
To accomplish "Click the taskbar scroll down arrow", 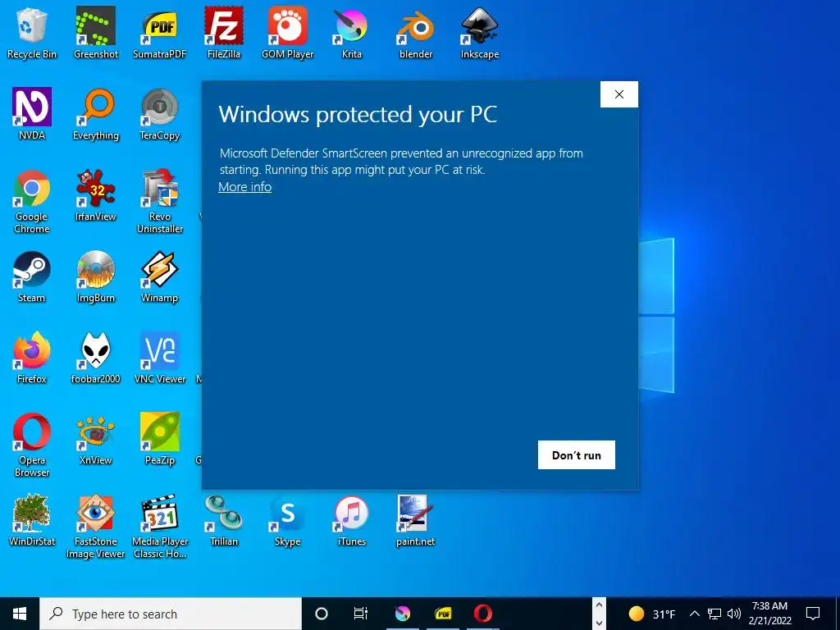I will pyautogui.click(x=599, y=623).
